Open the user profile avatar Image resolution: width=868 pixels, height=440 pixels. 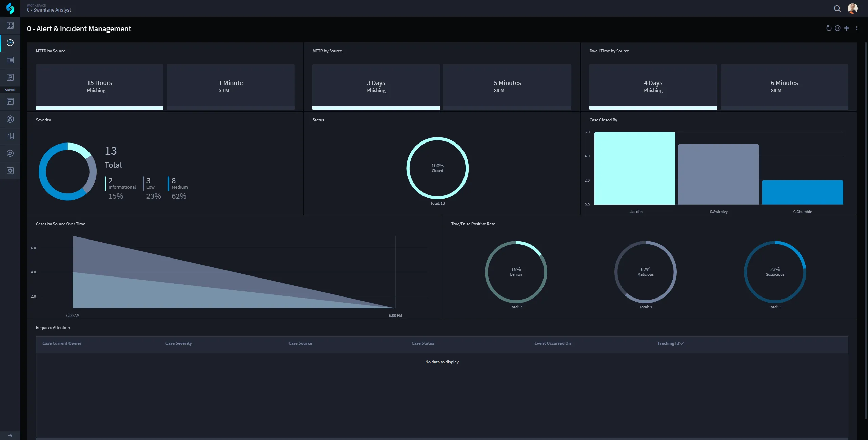tap(852, 8)
